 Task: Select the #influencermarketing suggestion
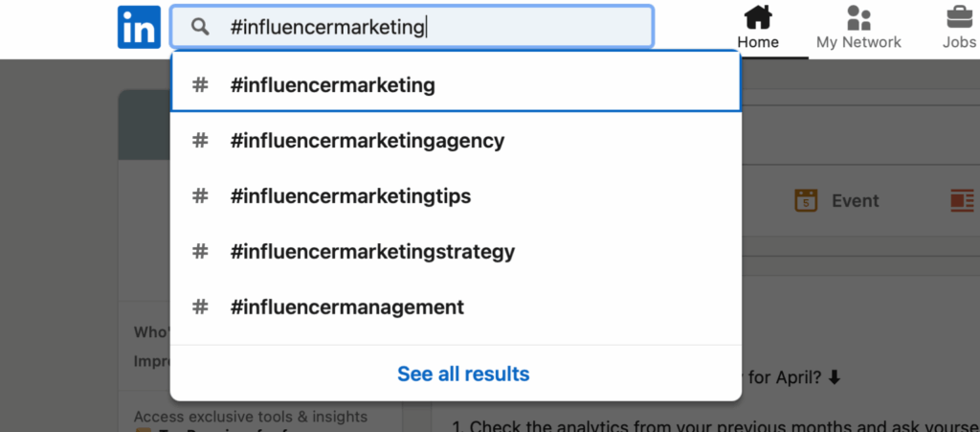(x=457, y=84)
